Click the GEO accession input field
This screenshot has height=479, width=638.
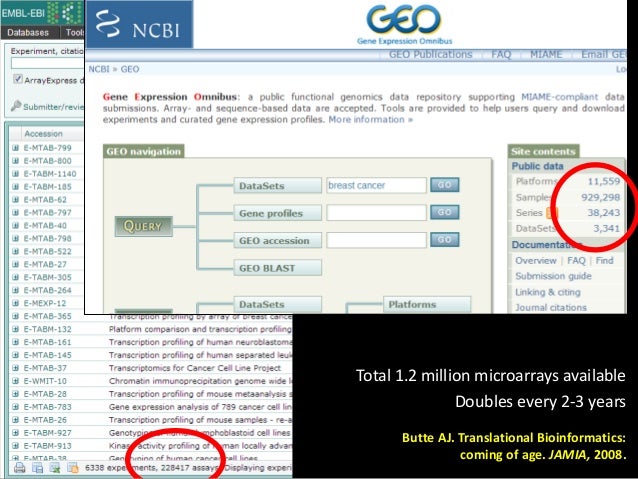click(376, 240)
